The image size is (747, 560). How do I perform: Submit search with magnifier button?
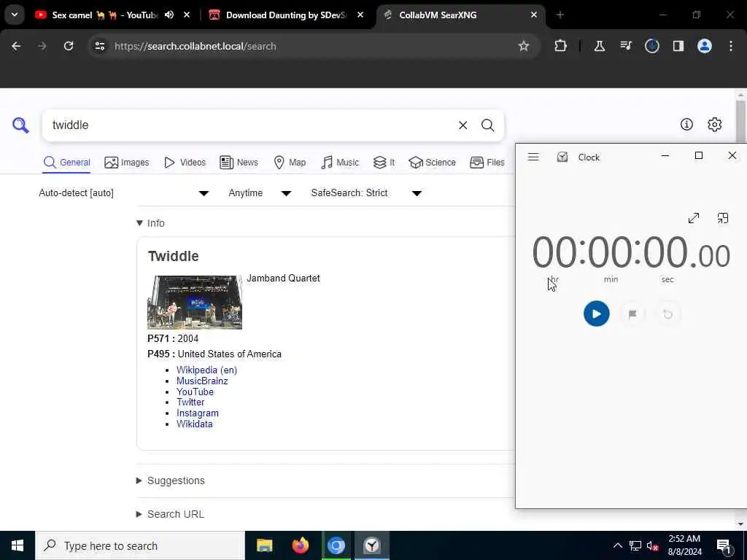click(x=487, y=125)
